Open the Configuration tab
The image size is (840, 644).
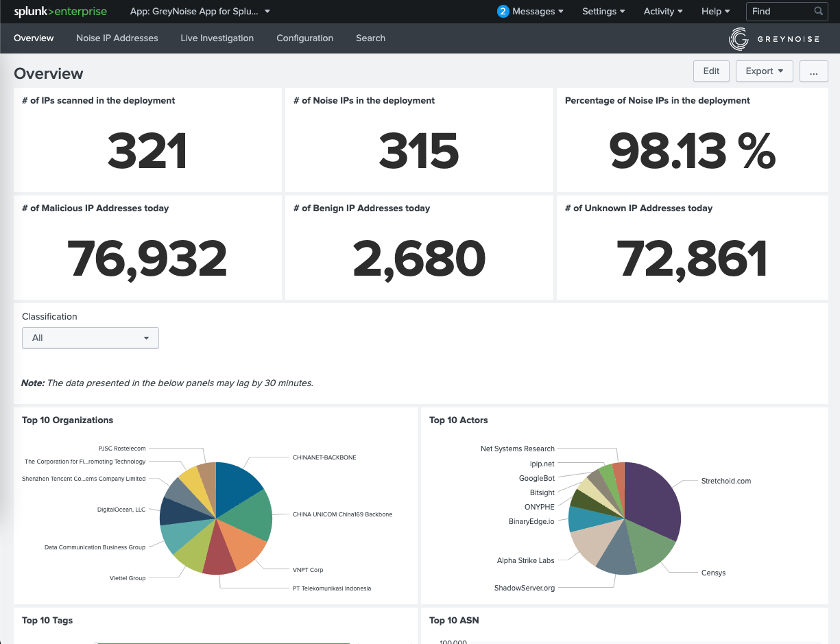(x=305, y=38)
